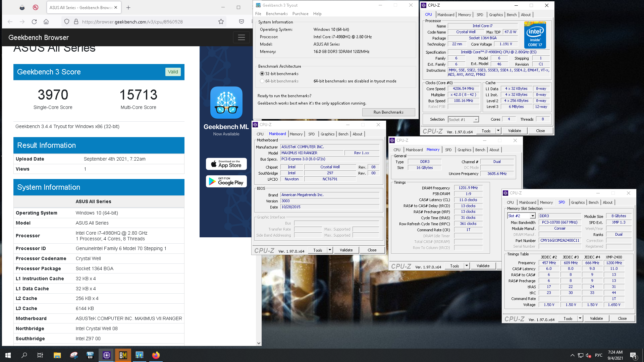This screenshot has height=362, width=644.
Task: Open the Snipping tool taskbar icon
Action: 74,355
